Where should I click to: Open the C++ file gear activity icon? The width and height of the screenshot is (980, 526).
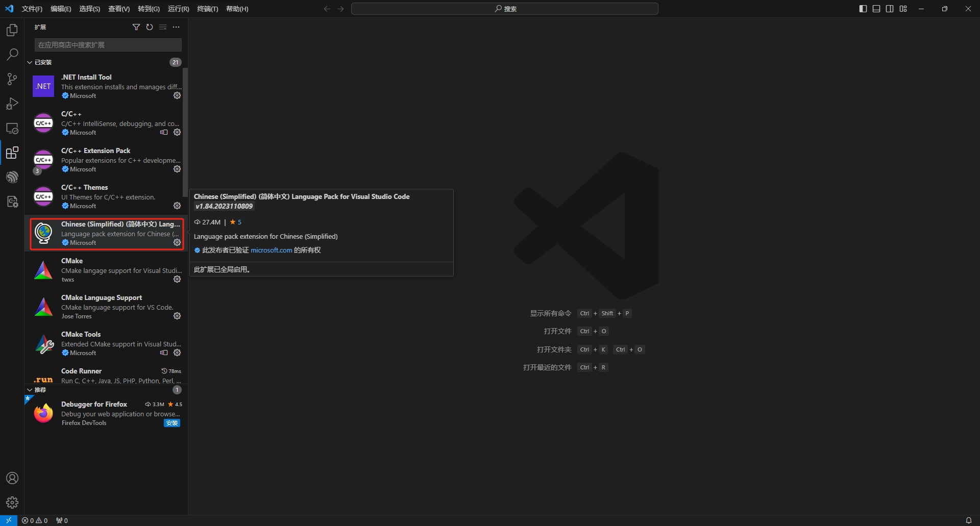point(12,202)
